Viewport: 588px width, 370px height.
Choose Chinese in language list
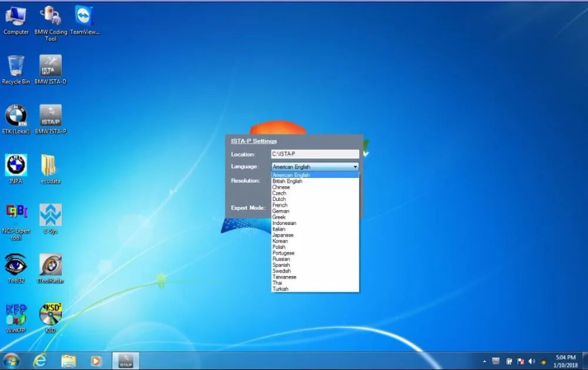315,187
